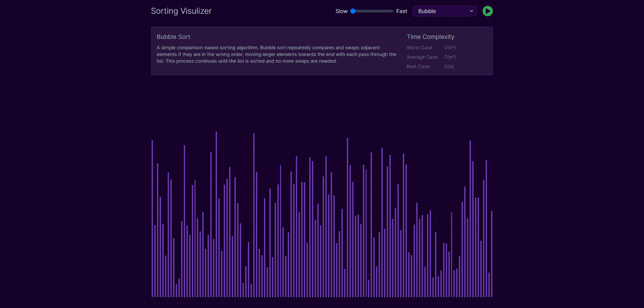The image size is (644, 308).
Task: Click the Average Case label
Action: [x=422, y=57]
